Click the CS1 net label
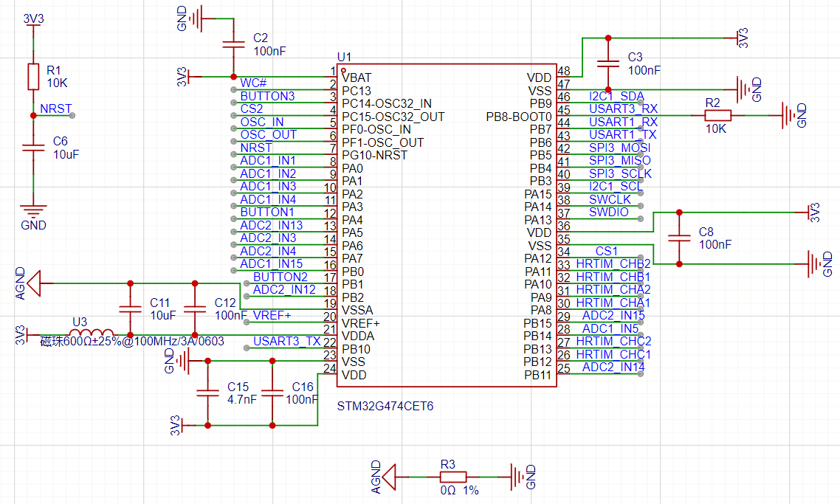The height and width of the screenshot is (504, 840). [x=607, y=251]
